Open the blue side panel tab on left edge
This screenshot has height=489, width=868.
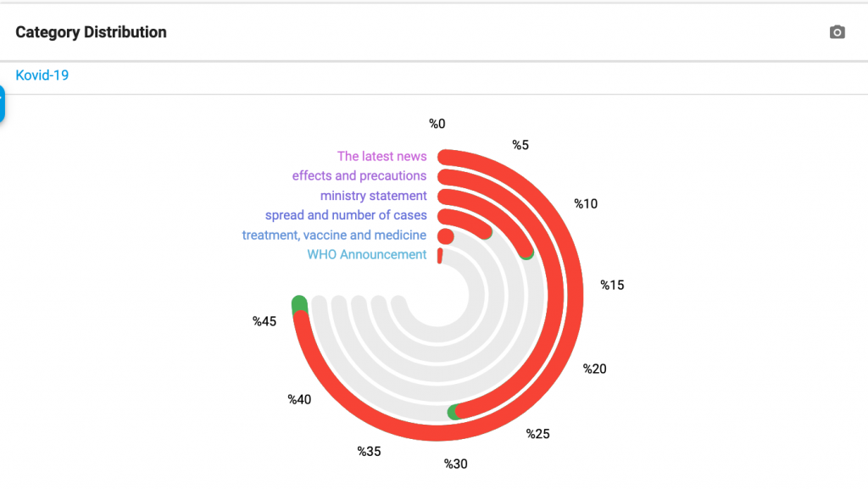point(3,103)
